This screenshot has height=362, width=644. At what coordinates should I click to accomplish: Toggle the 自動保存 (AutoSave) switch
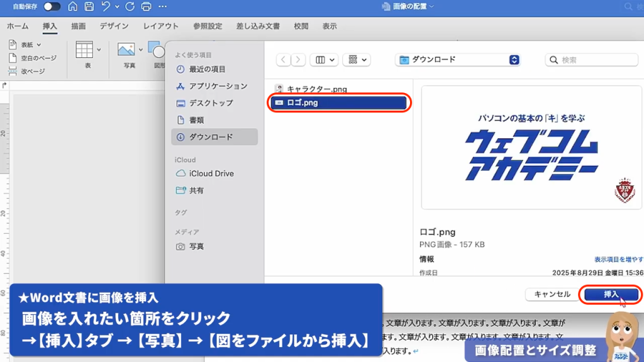(x=52, y=6)
